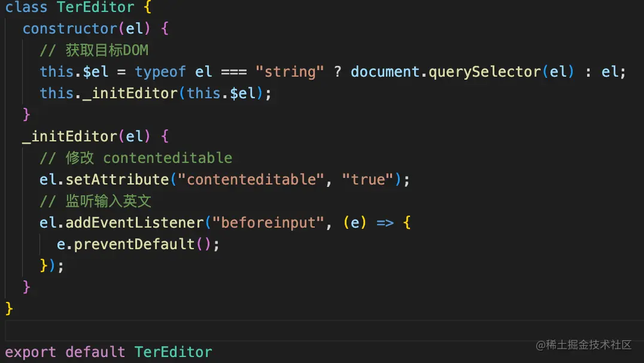The image size is (644, 363).
Task: Click the constructor keyword
Action: (70, 29)
